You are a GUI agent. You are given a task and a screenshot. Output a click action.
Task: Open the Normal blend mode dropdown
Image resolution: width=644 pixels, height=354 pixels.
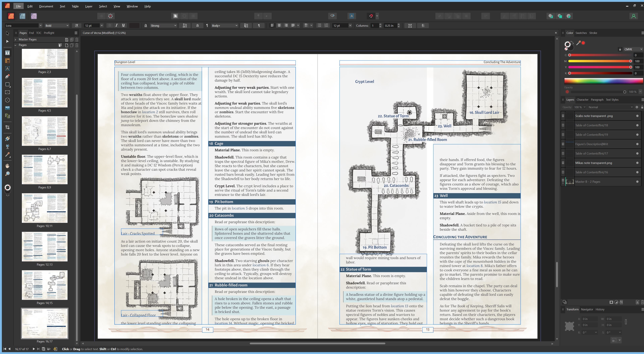(x=610, y=107)
